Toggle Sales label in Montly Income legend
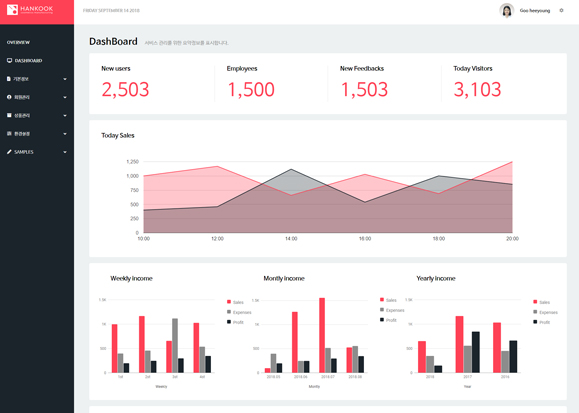Screen dimensions: 579x413 click(x=391, y=300)
